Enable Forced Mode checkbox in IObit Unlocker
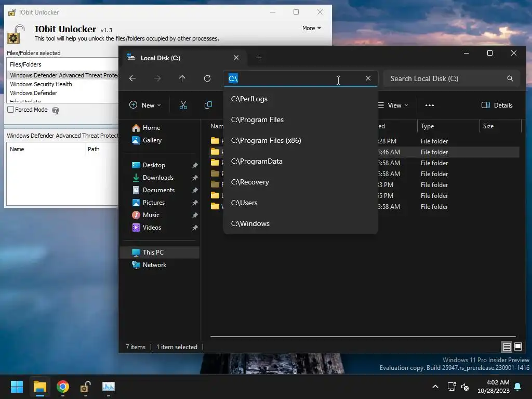Viewport: 532px width, 399px height. click(x=11, y=110)
